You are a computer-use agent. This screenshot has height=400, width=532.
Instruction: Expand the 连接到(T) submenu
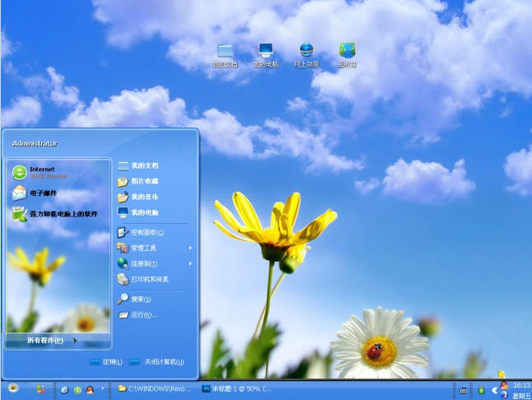tap(154, 263)
